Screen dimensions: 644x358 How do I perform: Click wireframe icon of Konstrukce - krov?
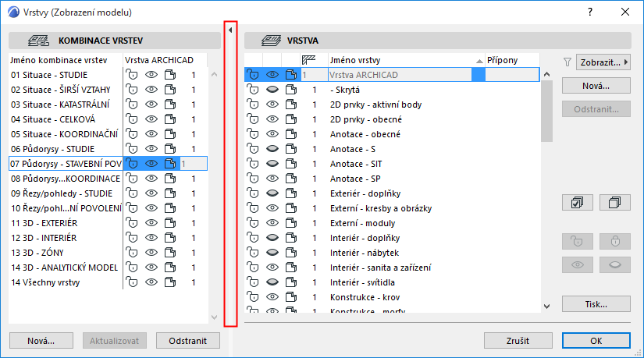(291, 297)
